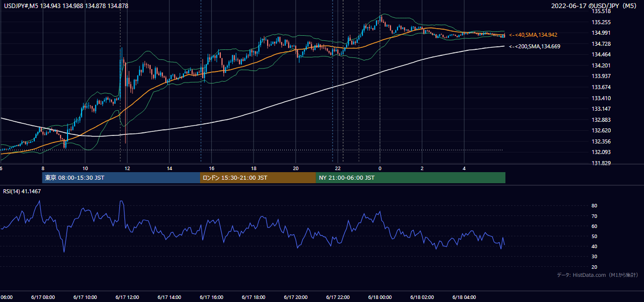Click hour label 10 under the price chart
The image size is (644, 302).
(85, 168)
